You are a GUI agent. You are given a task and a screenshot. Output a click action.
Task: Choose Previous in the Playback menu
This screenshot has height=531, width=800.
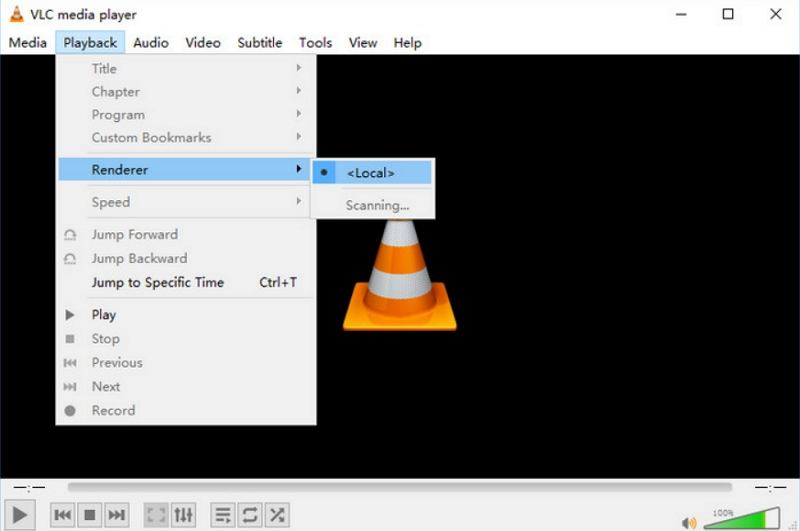click(x=186, y=363)
